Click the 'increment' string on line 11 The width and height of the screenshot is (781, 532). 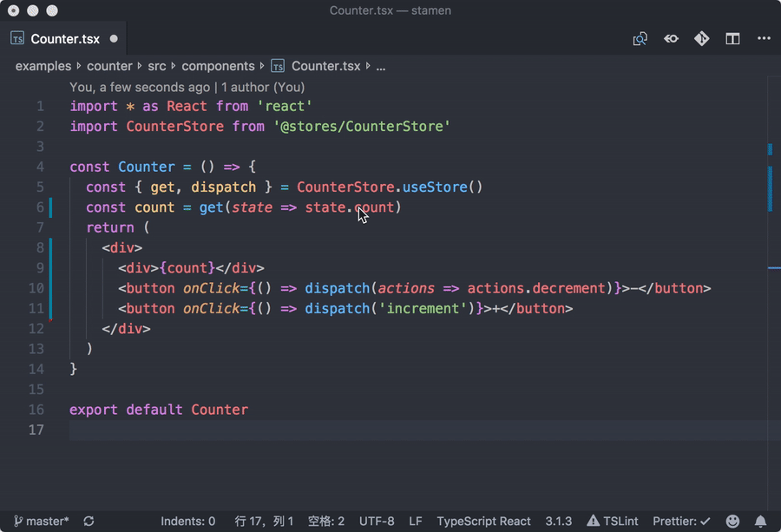423,308
